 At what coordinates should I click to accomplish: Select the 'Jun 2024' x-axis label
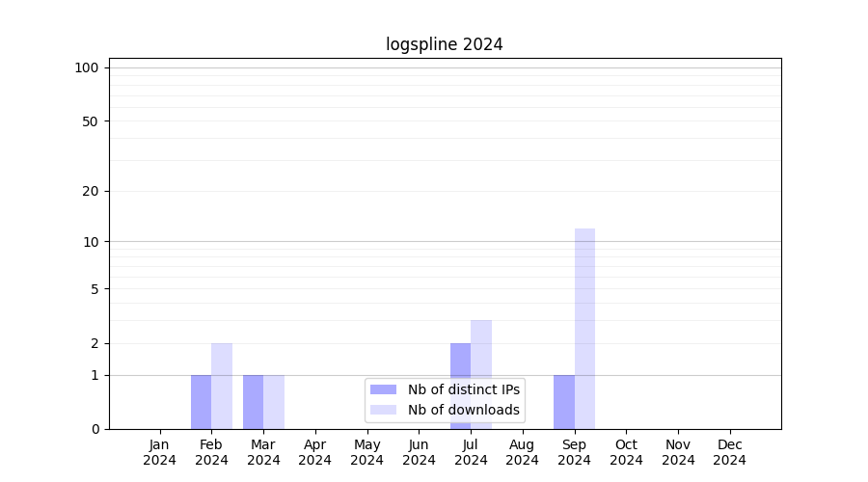point(419,452)
